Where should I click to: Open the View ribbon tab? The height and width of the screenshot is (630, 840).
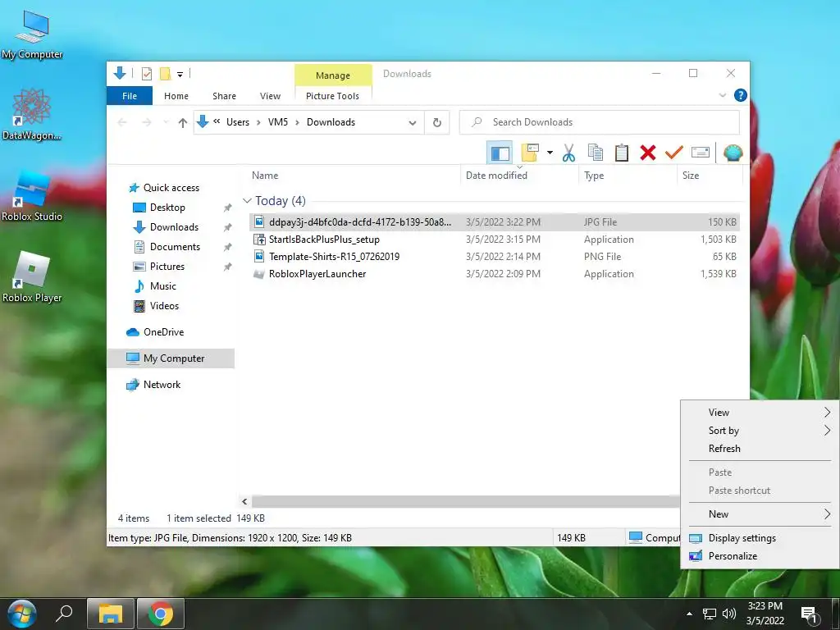pos(270,96)
